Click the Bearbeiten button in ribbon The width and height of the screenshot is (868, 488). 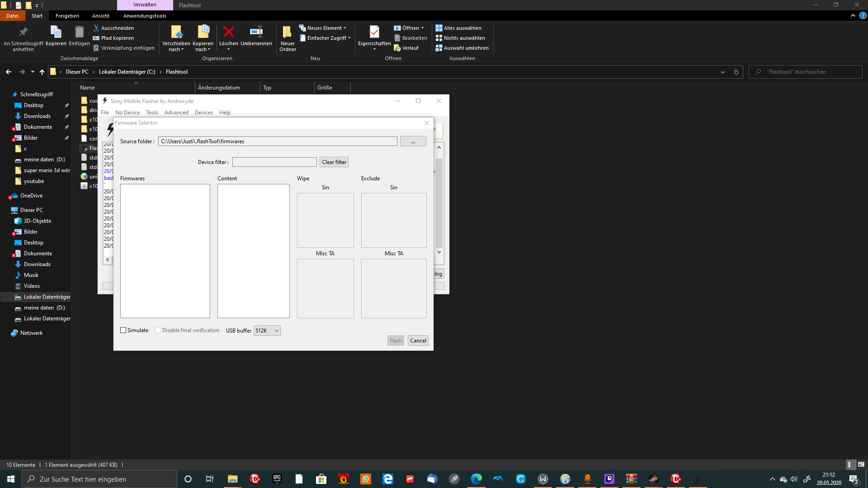(x=410, y=38)
